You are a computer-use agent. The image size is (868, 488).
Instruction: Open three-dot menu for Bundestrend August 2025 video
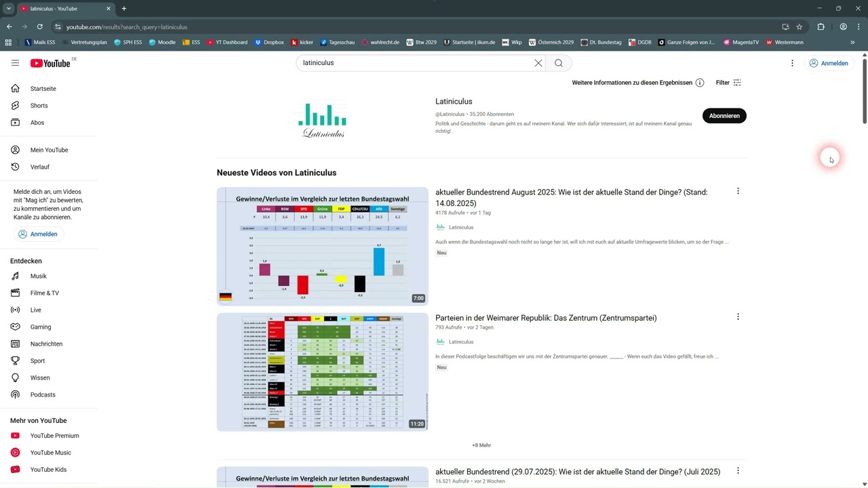click(738, 191)
